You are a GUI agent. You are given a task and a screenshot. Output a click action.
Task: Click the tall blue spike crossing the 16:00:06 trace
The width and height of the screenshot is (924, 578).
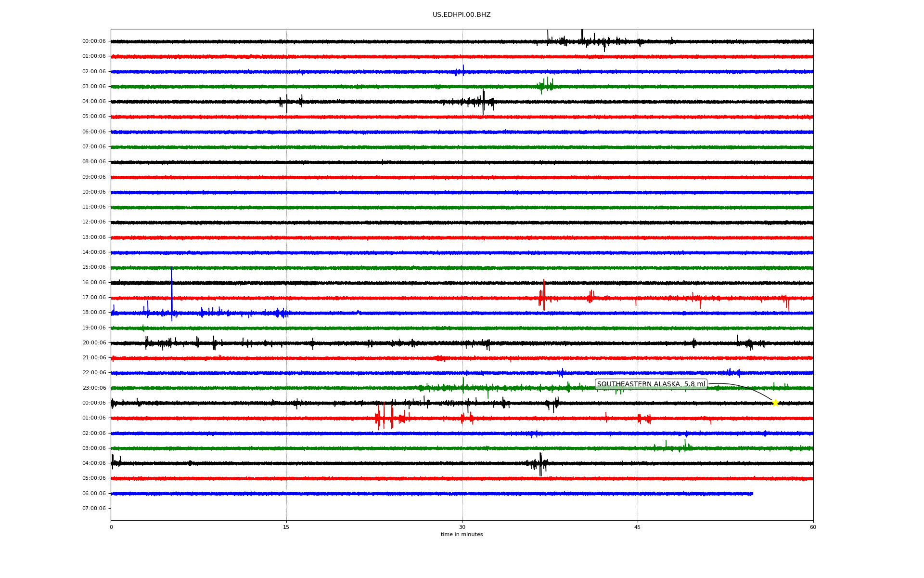coord(171,284)
